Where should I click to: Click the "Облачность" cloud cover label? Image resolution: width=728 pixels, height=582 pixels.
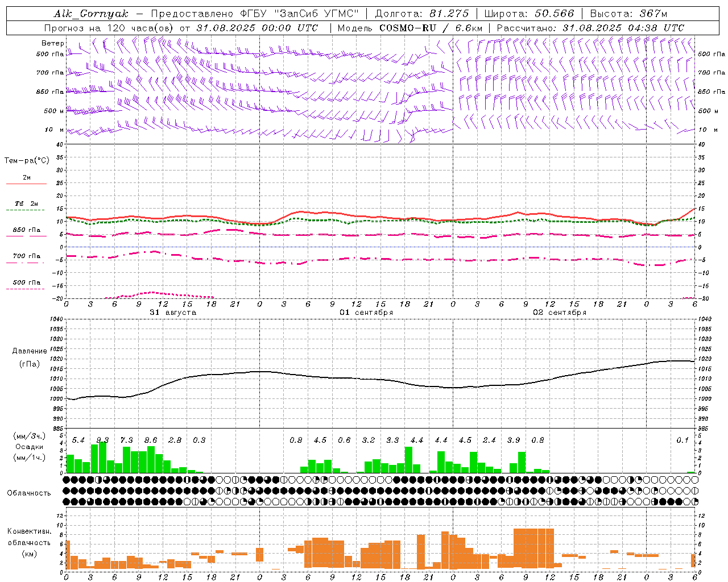point(29,493)
